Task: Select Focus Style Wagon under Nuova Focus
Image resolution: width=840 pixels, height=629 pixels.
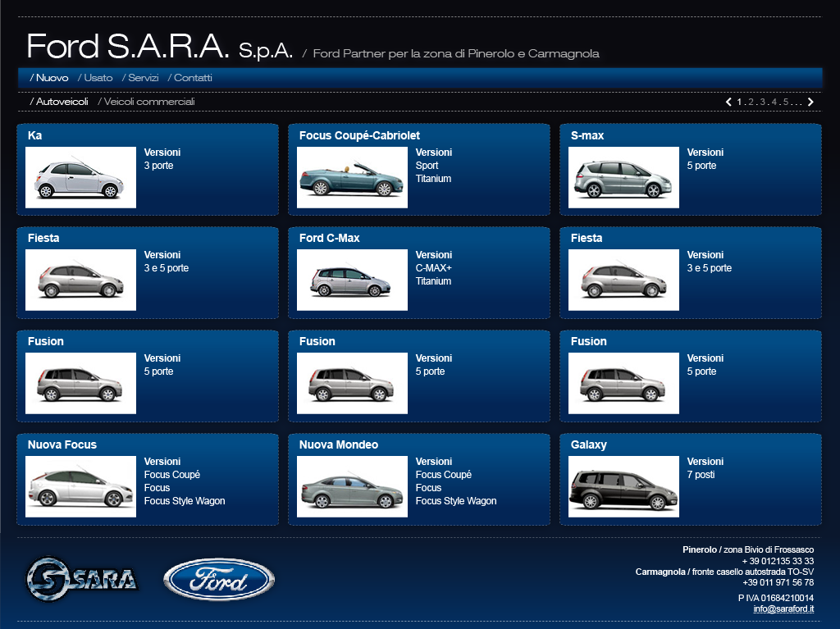Action: (185, 501)
